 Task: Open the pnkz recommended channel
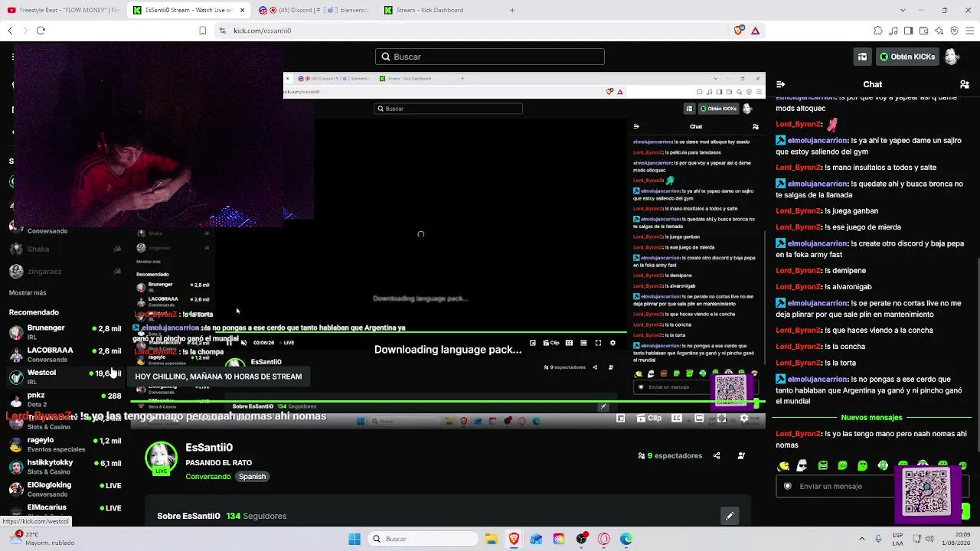point(64,399)
